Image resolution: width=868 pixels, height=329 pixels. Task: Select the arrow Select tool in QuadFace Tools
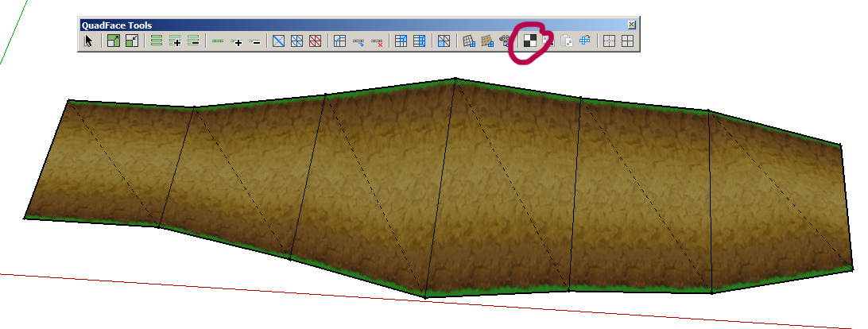click(x=89, y=41)
